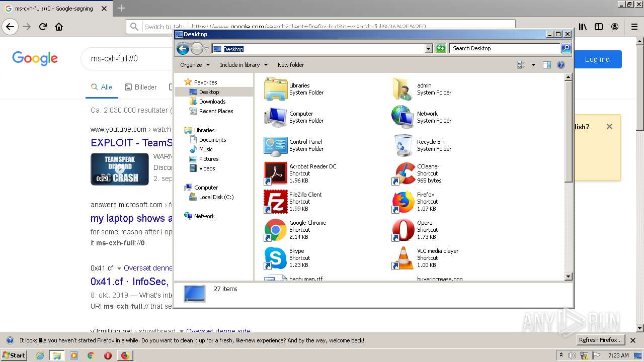Select the Google Chrome shortcut icon
Screen dimensions: 644x362
point(275,230)
